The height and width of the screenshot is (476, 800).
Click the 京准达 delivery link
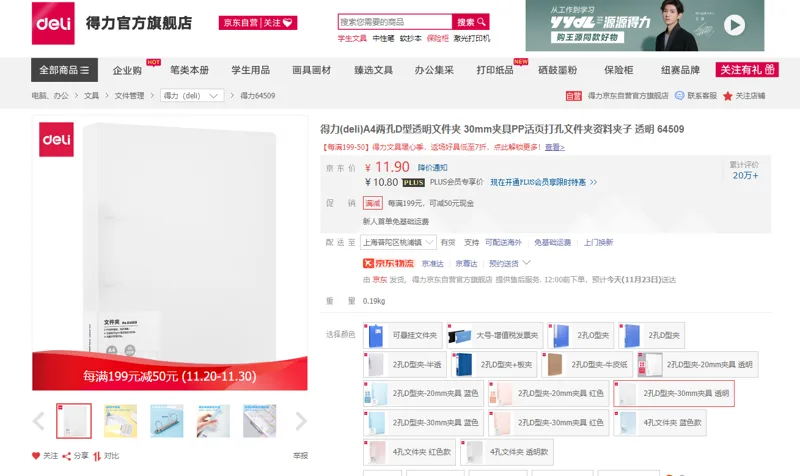point(433,263)
